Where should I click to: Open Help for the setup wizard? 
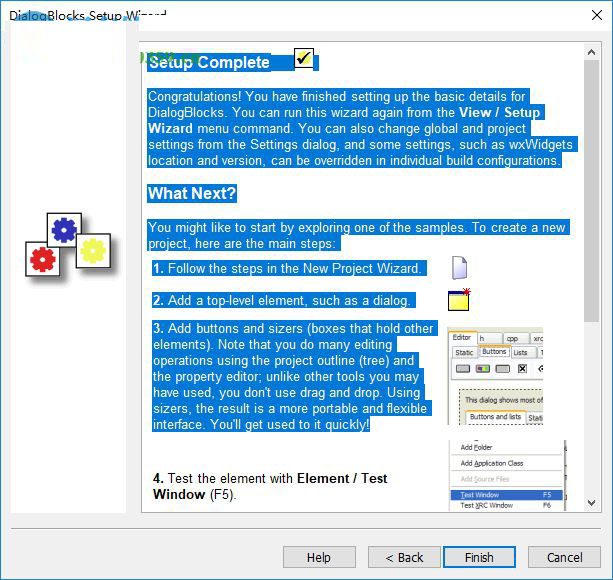(x=319, y=557)
